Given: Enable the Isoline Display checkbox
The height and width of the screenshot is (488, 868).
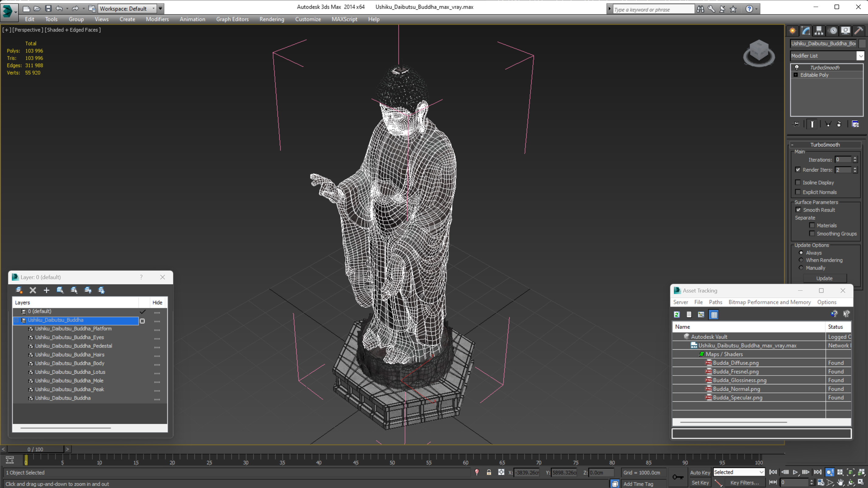Looking at the screenshot, I should [798, 182].
